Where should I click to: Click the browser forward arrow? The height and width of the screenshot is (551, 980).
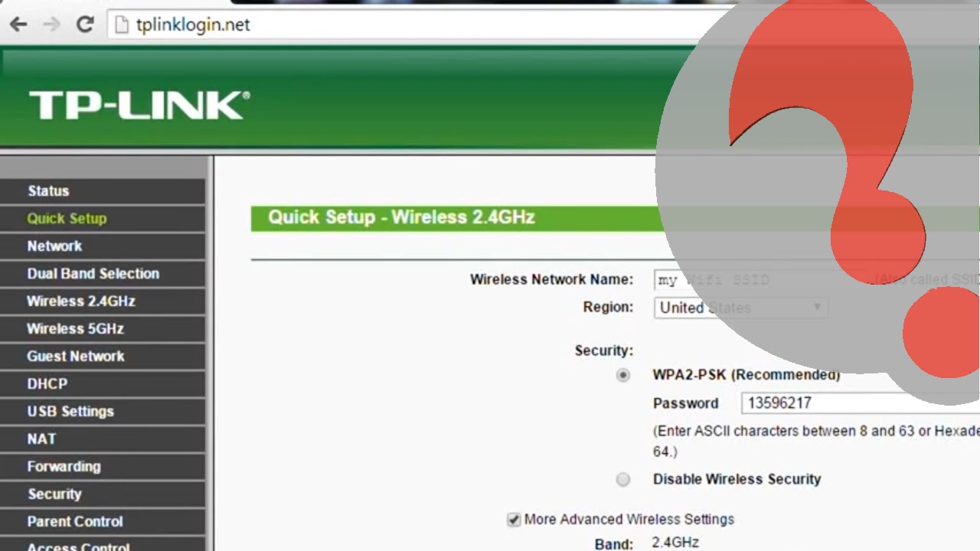51,24
